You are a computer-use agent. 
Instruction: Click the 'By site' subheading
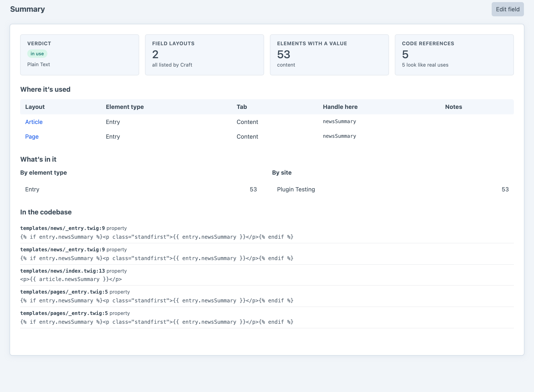(x=282, y=173)
